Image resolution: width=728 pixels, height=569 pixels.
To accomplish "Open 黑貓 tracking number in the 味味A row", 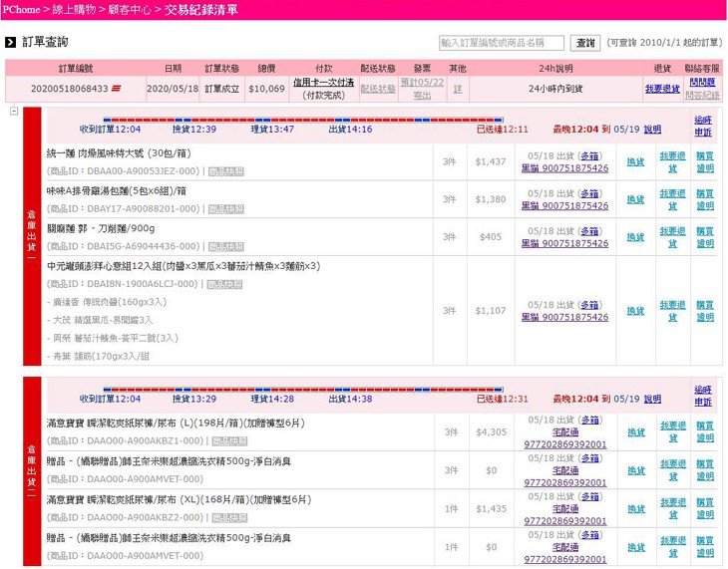I will point(564,206).
